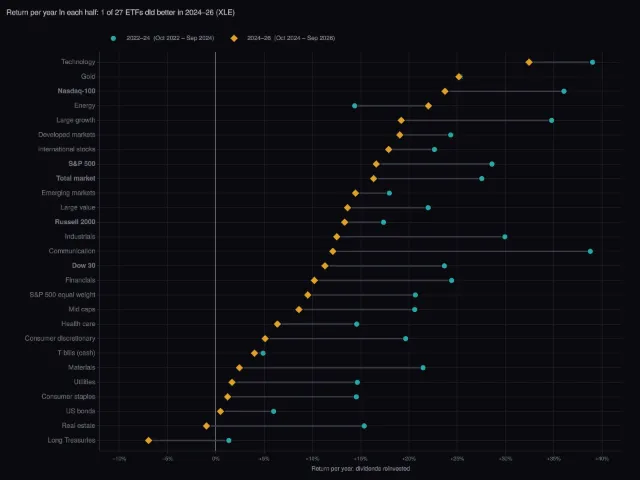Click the orange diamond in the Communication row
Viewport: 640px width, 480px height.
click(x=333, y=251)
